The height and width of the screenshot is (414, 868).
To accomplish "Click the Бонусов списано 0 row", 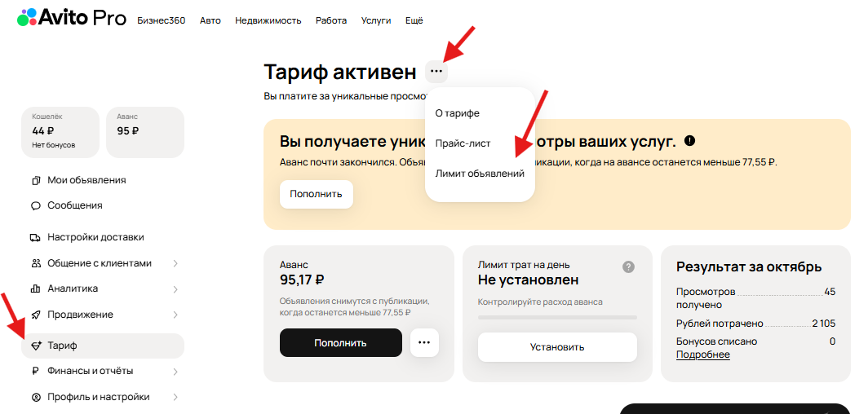I will (755, 341).
